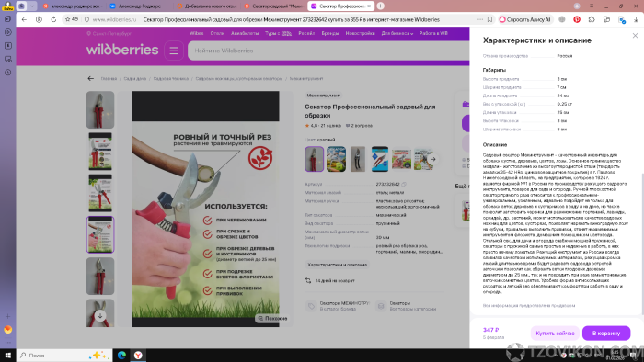This screenshot has height=362, width=644.
Task: Open the 2 вопроса questions link
Action: tap(359, 126)
